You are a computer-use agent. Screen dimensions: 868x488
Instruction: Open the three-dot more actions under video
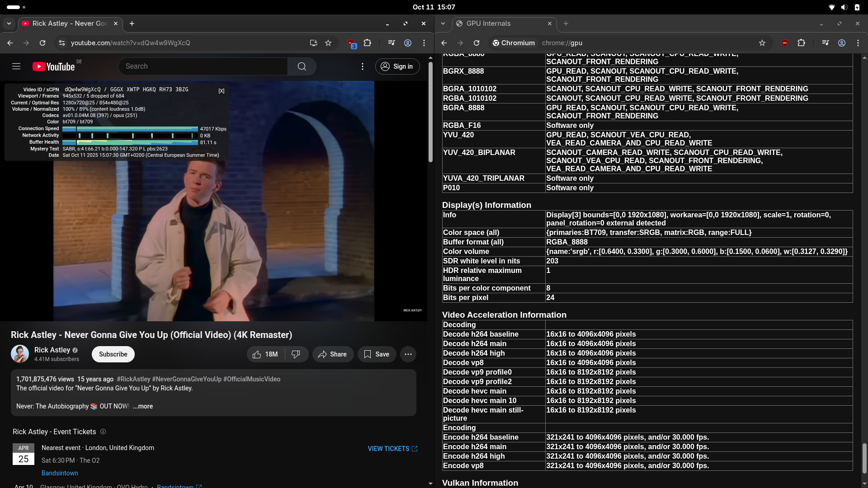408,354
